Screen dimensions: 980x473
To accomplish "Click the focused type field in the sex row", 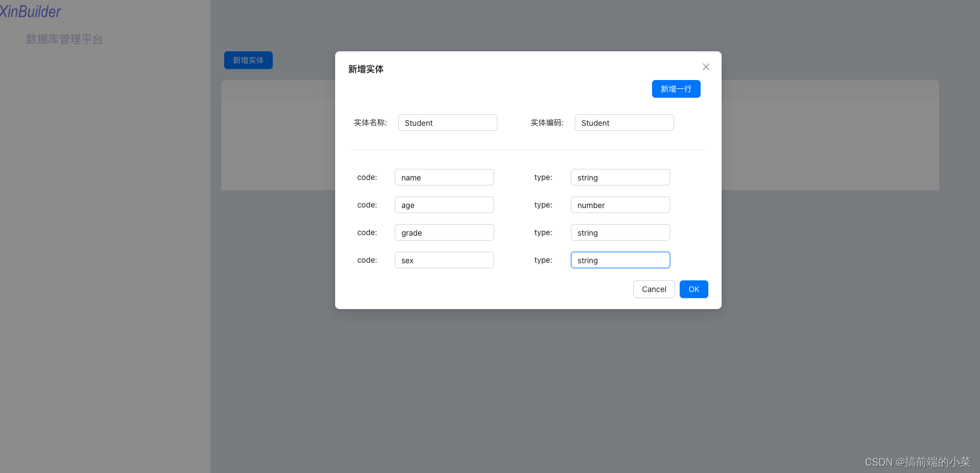I will pos(620,260).
